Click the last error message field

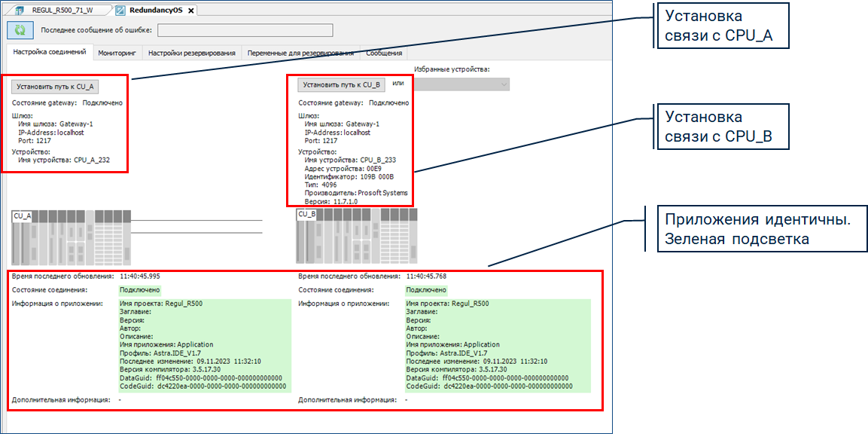point(245,30)
